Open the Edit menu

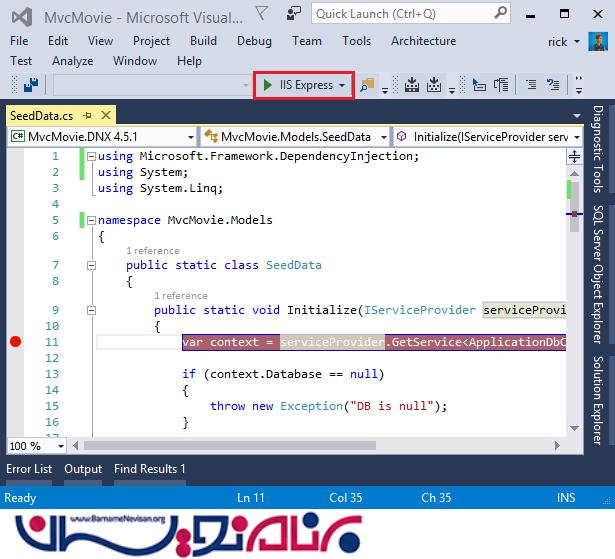point(58,41)
